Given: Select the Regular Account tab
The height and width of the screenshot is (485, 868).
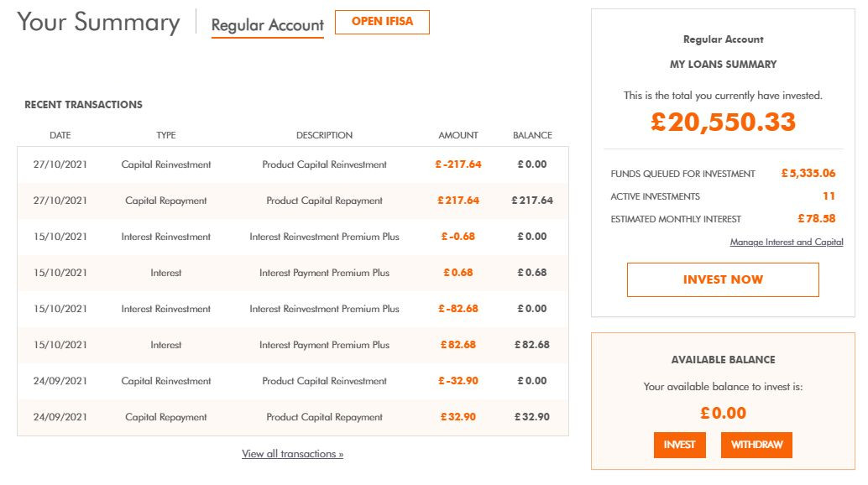Looking at the screenshot, I should pyautogui.click(x=268, y=25).
